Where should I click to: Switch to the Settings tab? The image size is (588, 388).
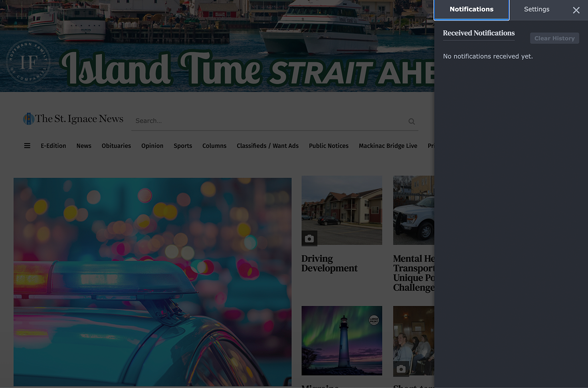(x=537, y=9)
